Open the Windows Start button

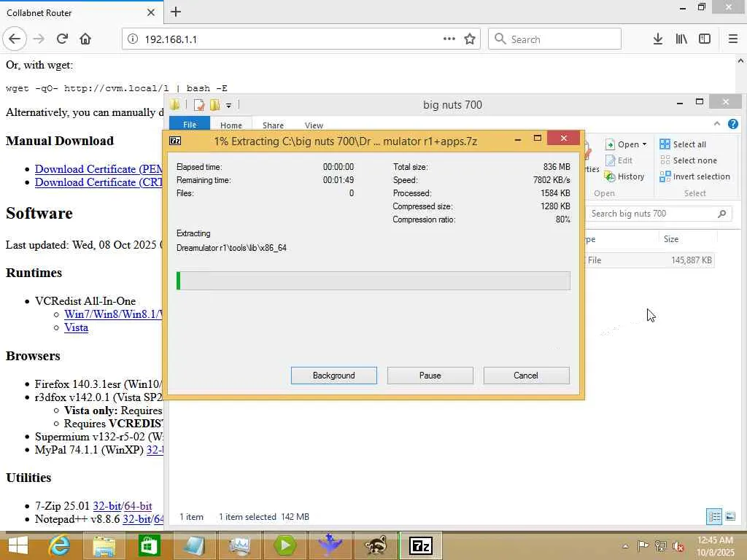click(18, 545)
